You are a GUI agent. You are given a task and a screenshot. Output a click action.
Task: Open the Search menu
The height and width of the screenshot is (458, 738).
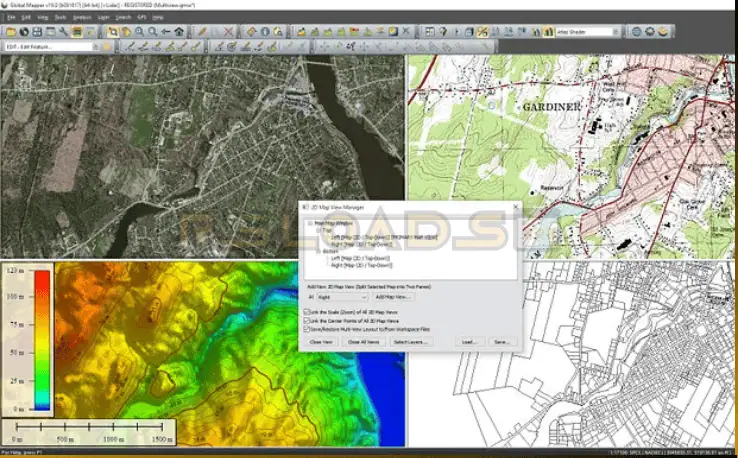point(123,17)
